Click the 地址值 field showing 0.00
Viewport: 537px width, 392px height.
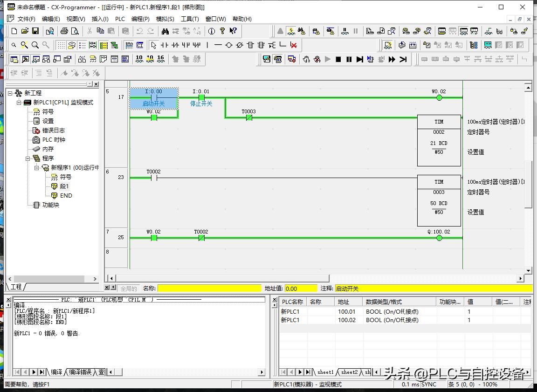pos(301,289)
